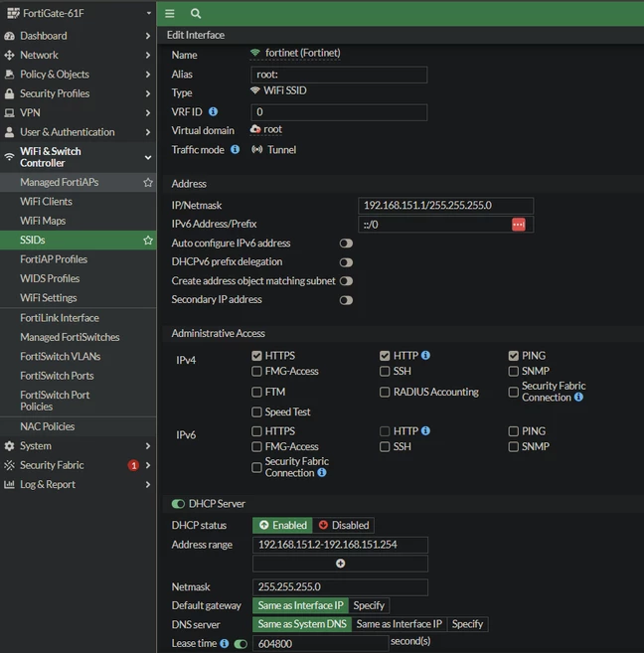The height and width of the screenshot is (653, 644).
Task: Toggle Auto configure IPv6 address switch
Action: (x=346, y=244)
